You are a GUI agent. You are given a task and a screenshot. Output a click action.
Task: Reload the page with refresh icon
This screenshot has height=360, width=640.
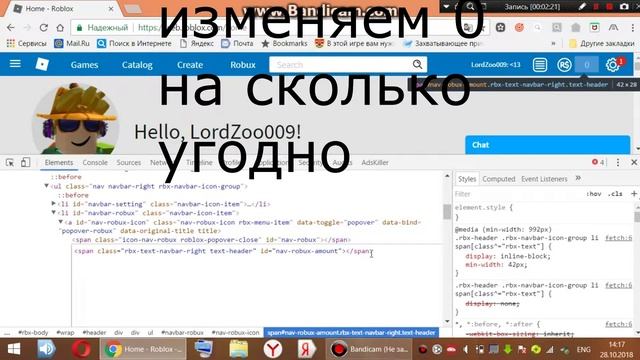coord(43,27)
